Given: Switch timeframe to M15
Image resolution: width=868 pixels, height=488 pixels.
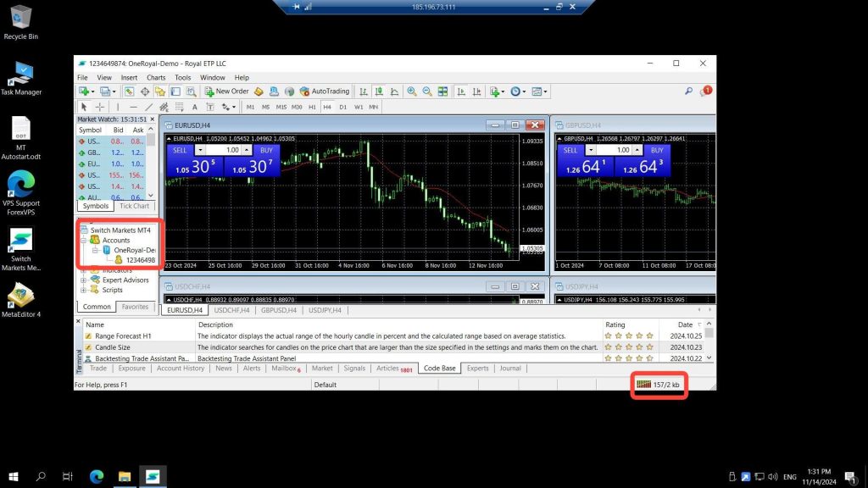Looking at the screenshot, I should pyautogui.click(x=281, y=107).
